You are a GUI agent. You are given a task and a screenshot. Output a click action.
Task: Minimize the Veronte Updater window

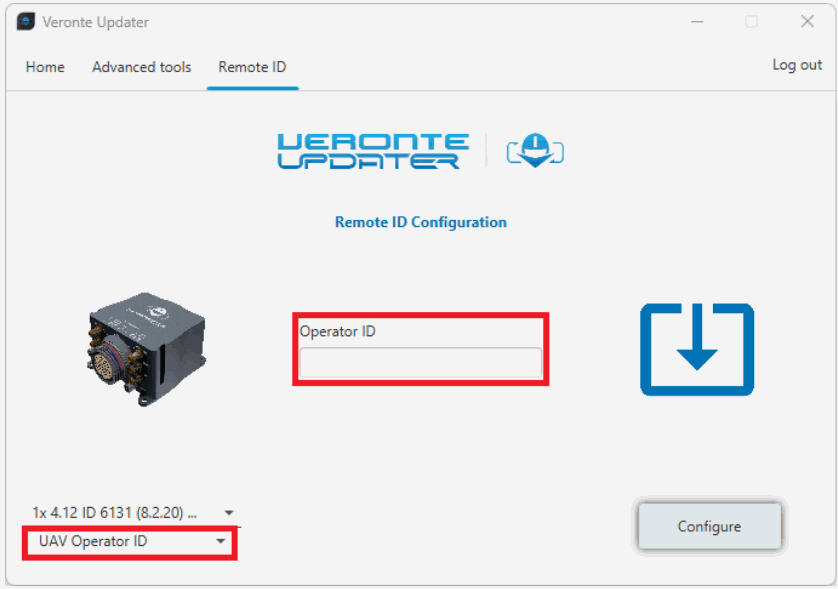click(x=695, y=22)
